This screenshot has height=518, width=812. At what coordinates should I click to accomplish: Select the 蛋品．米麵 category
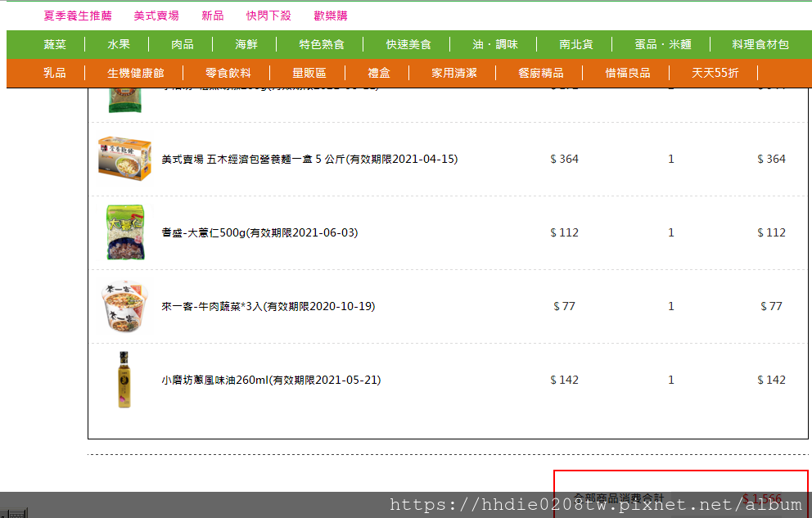[x=663, y=44]
